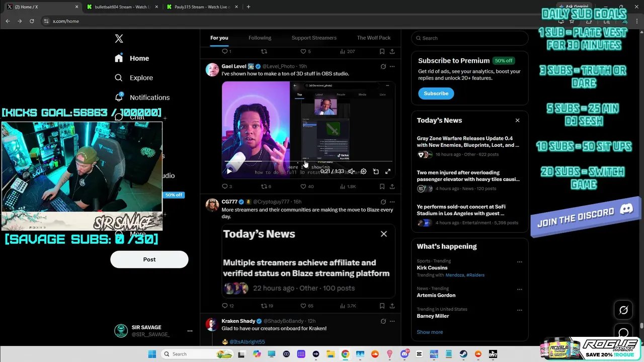Reply to CG777's post with 12 replies
Viewport: 644px width, 362px height.
click(x=227, y=306)
